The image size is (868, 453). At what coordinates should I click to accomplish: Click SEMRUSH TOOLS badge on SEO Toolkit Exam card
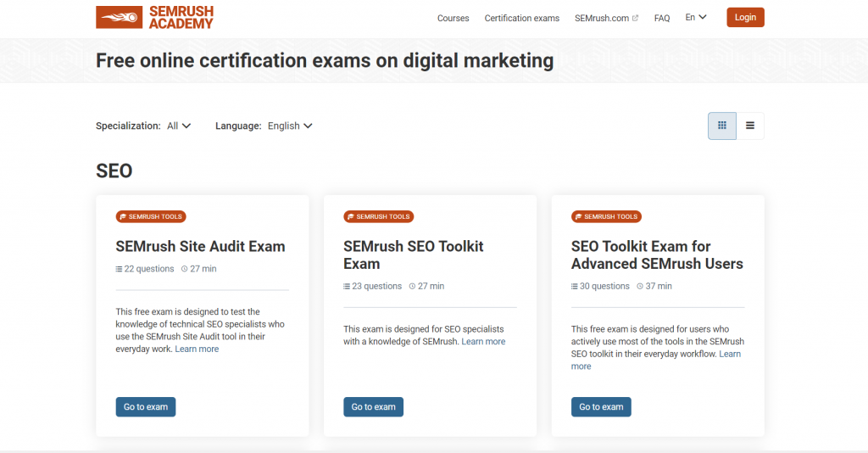[x=379, y=216]
